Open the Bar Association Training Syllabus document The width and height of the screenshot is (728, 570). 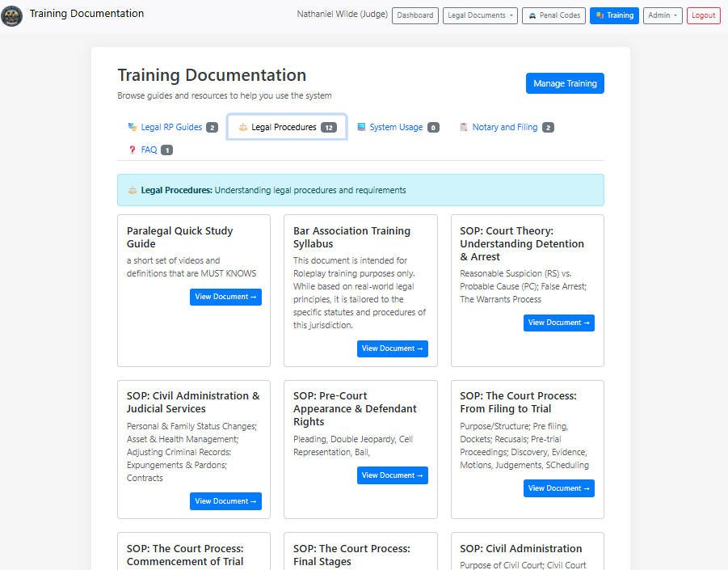[x=393, y=348]
